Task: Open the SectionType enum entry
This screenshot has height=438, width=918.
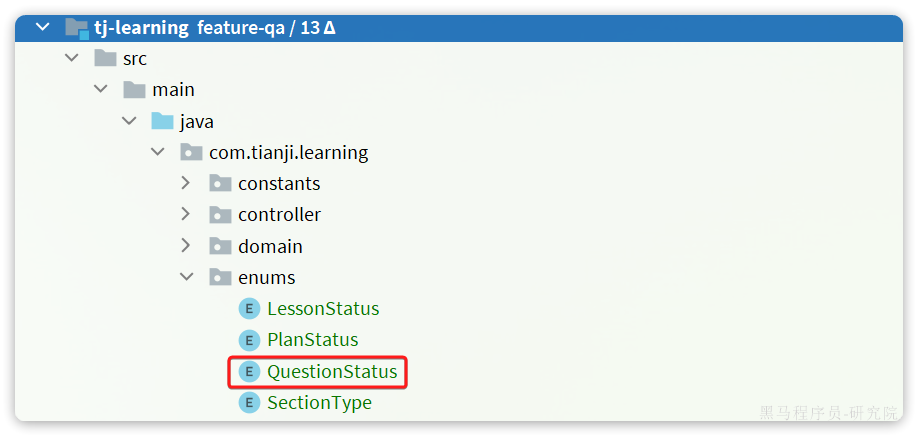Action: pos(319,403)
